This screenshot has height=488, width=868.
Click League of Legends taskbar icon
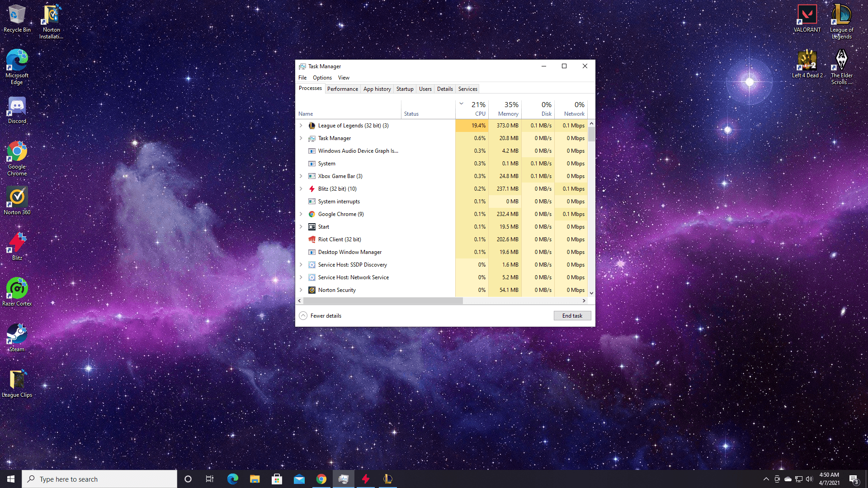pyautogui.click(x=387, y=479)
